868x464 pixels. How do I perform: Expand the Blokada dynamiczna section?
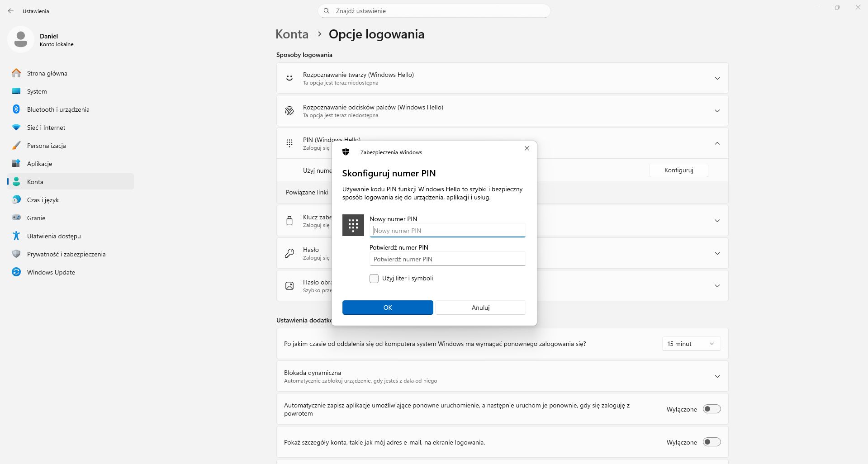click(717, 376)
